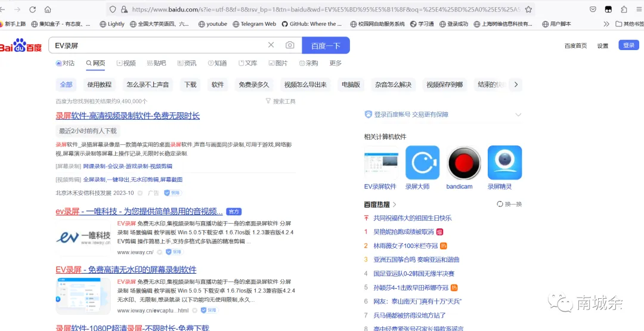Open image search with the camera icon
The height and width of the screenshot is (331, 644).
click(x=290, y=45)
